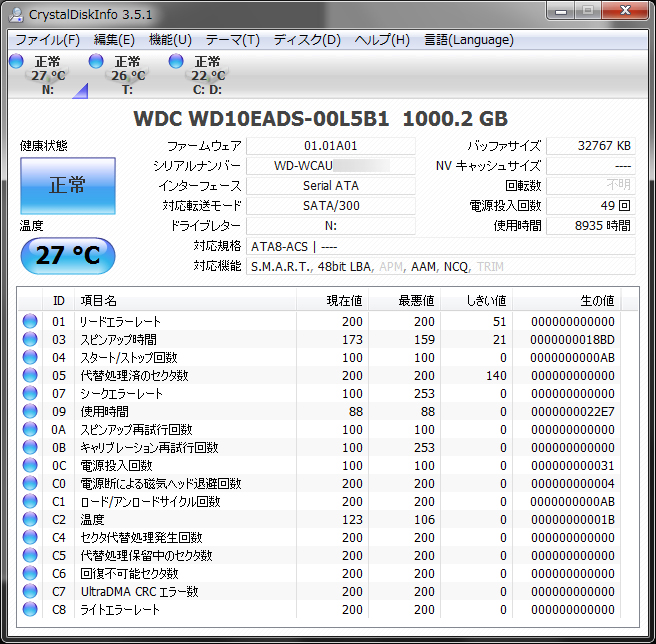
Task: Click the buffer size field 32767 KB
Action: coord(591,146)
